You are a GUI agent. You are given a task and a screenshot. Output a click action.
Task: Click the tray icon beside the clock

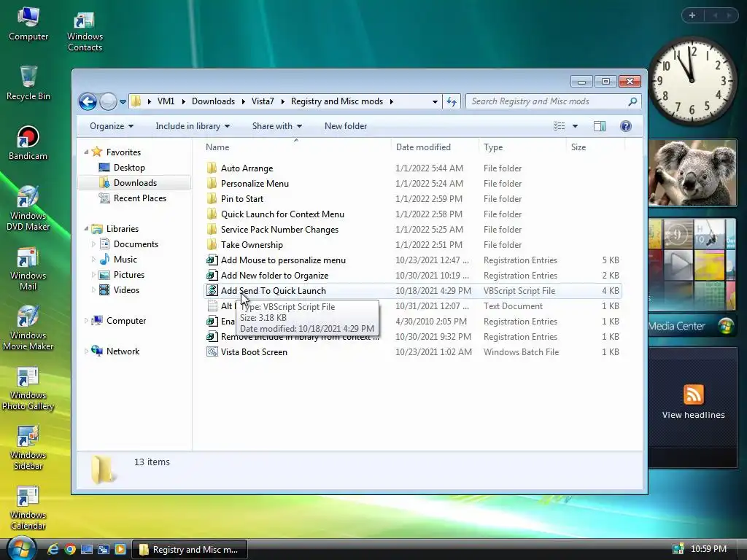tap(678, 549)
